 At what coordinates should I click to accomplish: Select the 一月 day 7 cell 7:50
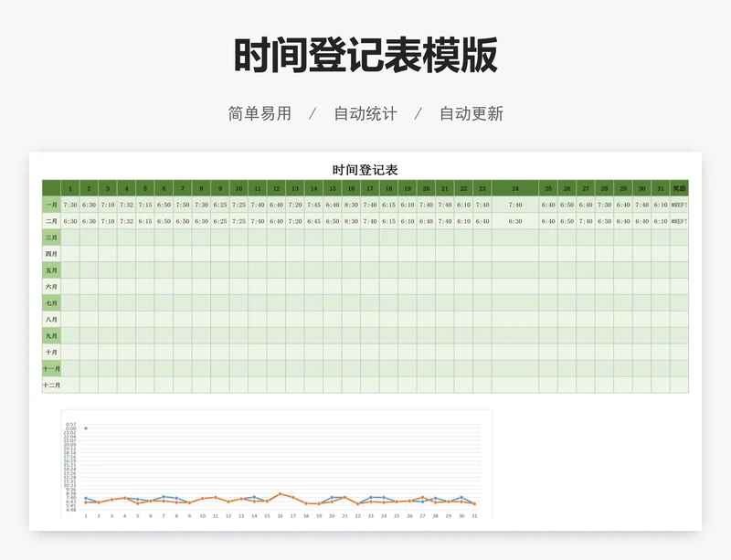click(x=183, y=205)
